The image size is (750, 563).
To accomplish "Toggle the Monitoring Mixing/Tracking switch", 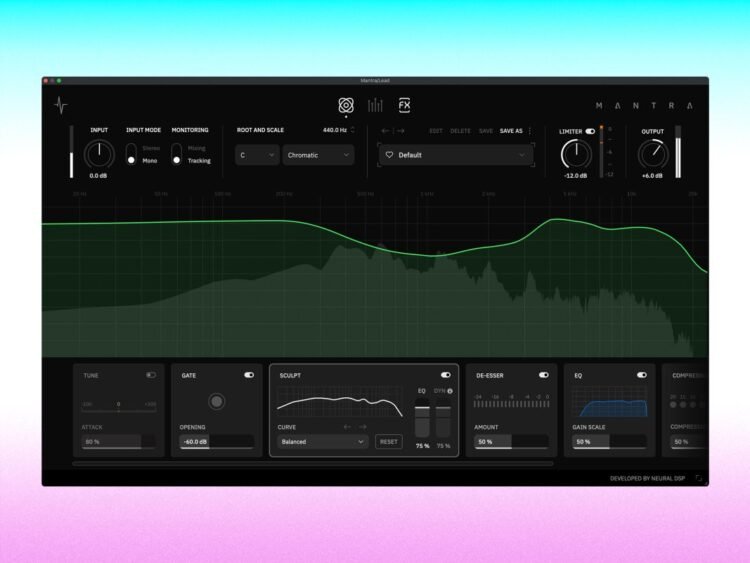I will 176,154.
